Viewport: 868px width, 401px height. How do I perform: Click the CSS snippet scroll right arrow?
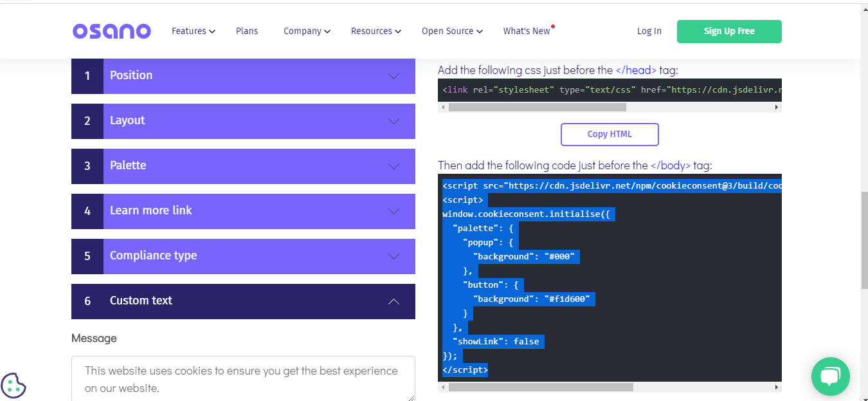(777, 107)
